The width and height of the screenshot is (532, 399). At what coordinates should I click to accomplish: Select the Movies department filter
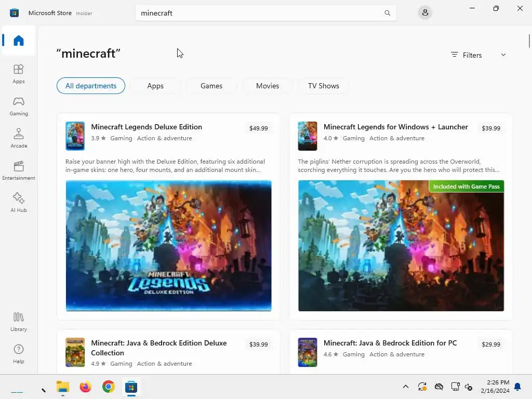pos(268,86)
